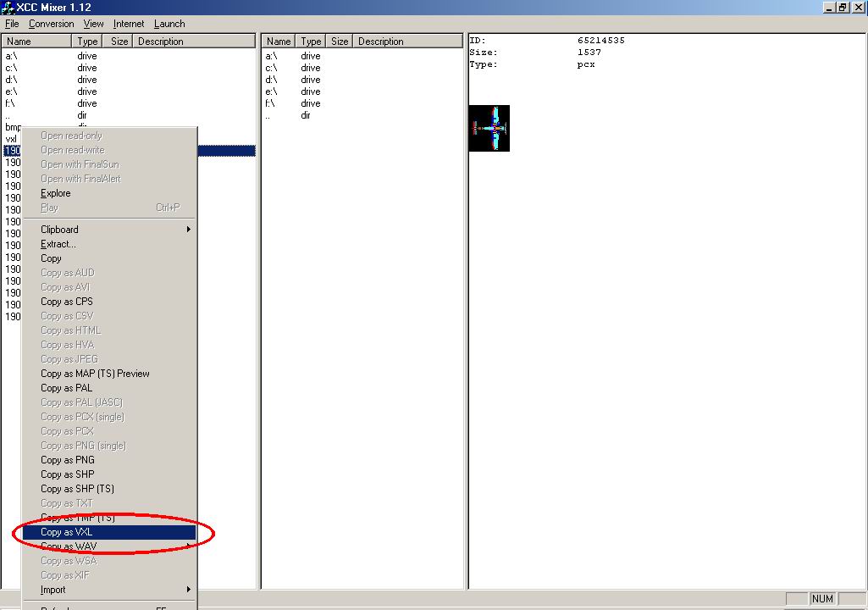Click the plain Copy menu entry
868x610 pixels.
point(109,258)
